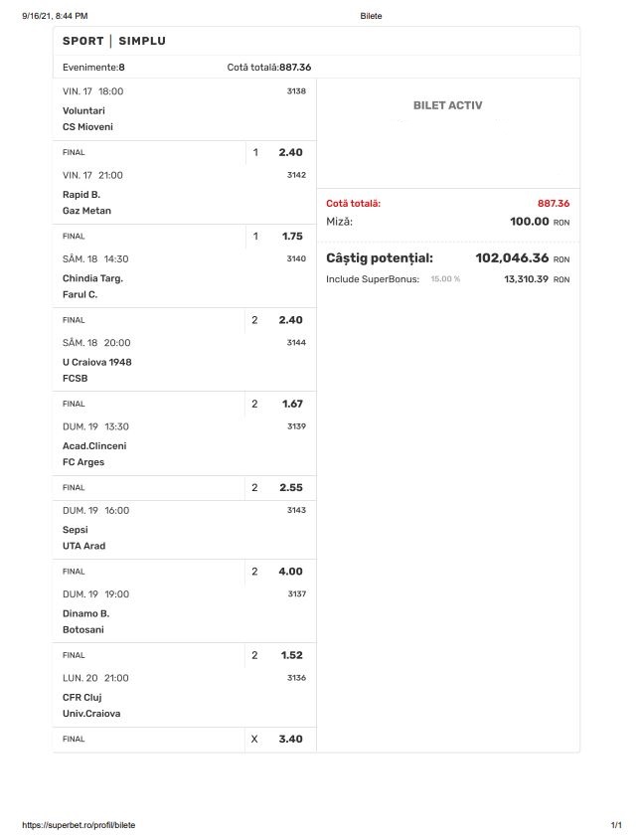The image size is (640, 840).
Task: Click the 102,046.36 potential winnings amount
Action: coord(512,258)
